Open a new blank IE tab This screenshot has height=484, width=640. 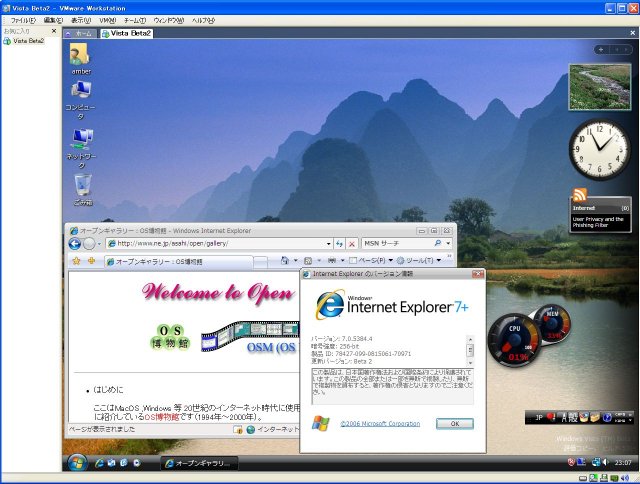click(260, 262)
